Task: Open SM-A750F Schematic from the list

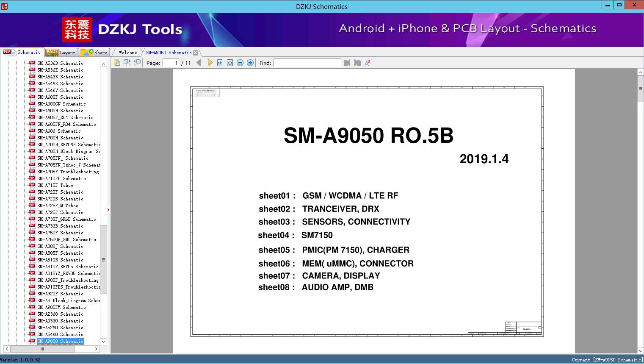Action: (x=60, y=233)
